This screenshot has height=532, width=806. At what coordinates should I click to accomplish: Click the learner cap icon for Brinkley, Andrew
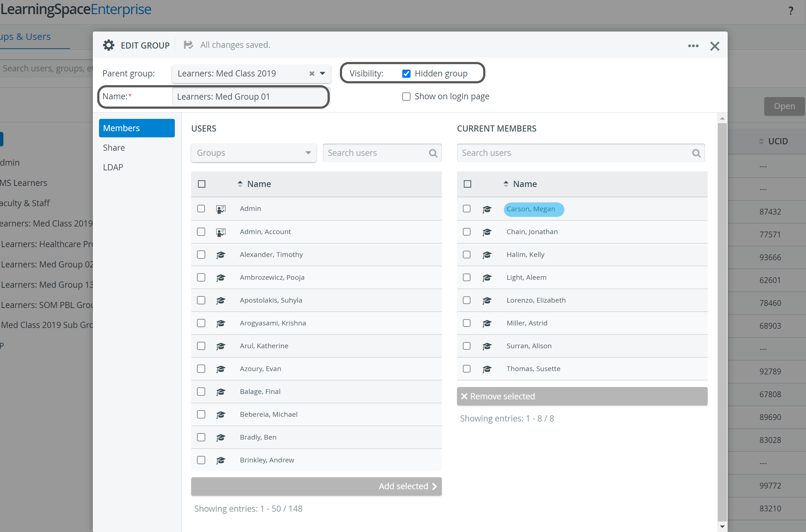[x=221, y=461]
